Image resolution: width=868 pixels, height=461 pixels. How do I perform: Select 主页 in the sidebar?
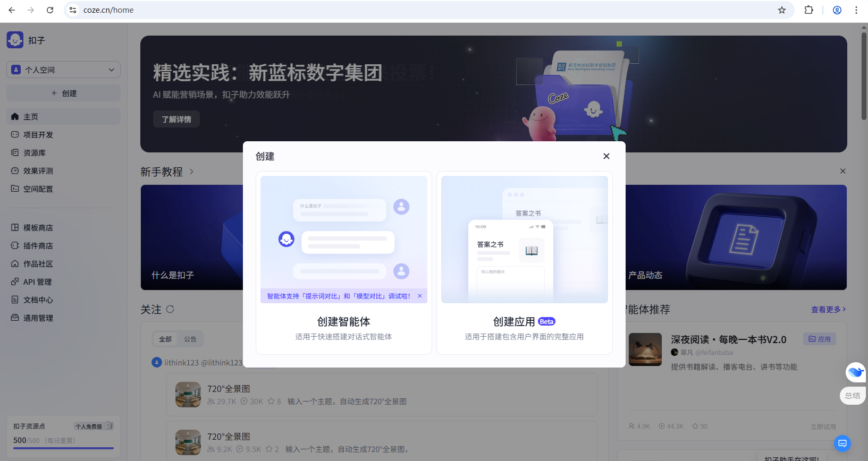click(x=63, y=116)
